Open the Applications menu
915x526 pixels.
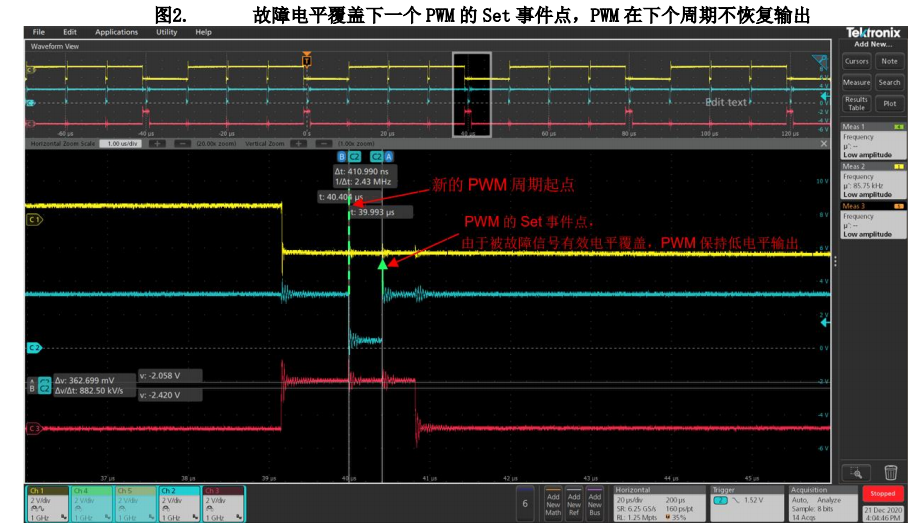(117, 32)
